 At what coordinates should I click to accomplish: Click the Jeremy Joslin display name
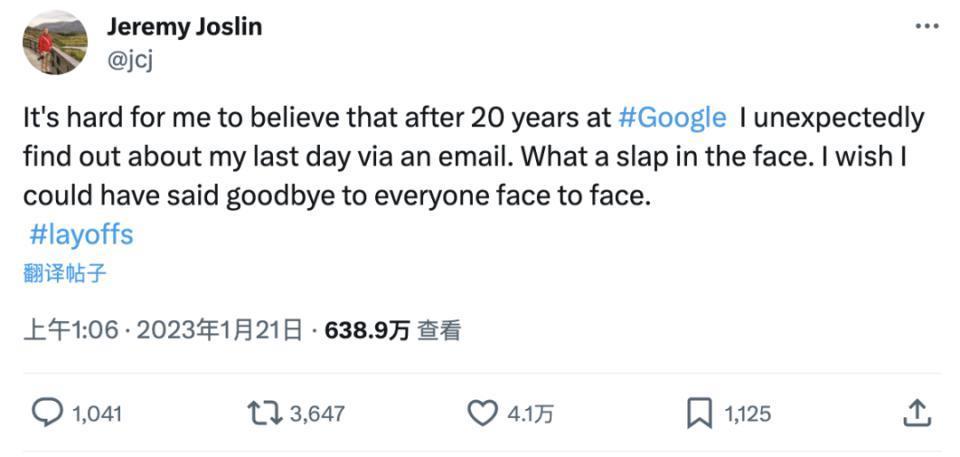click(x=184, y=27)
